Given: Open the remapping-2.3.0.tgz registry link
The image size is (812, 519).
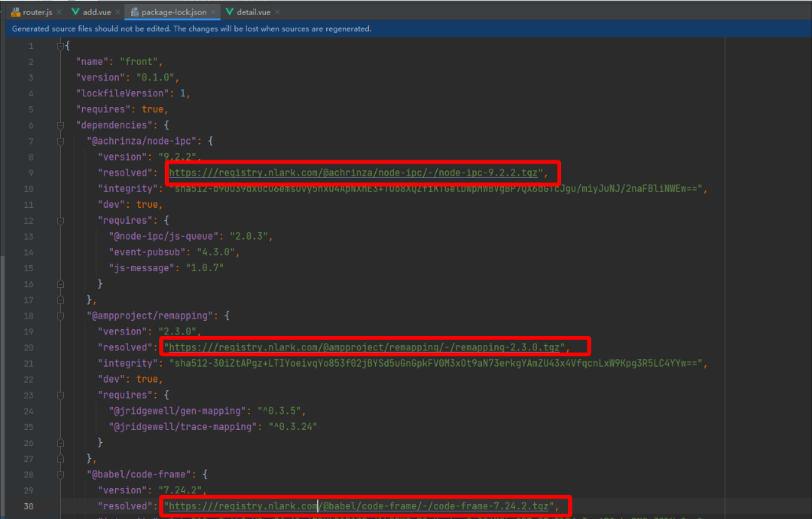Looking at the screenshot, I should [x=364, y=347].
